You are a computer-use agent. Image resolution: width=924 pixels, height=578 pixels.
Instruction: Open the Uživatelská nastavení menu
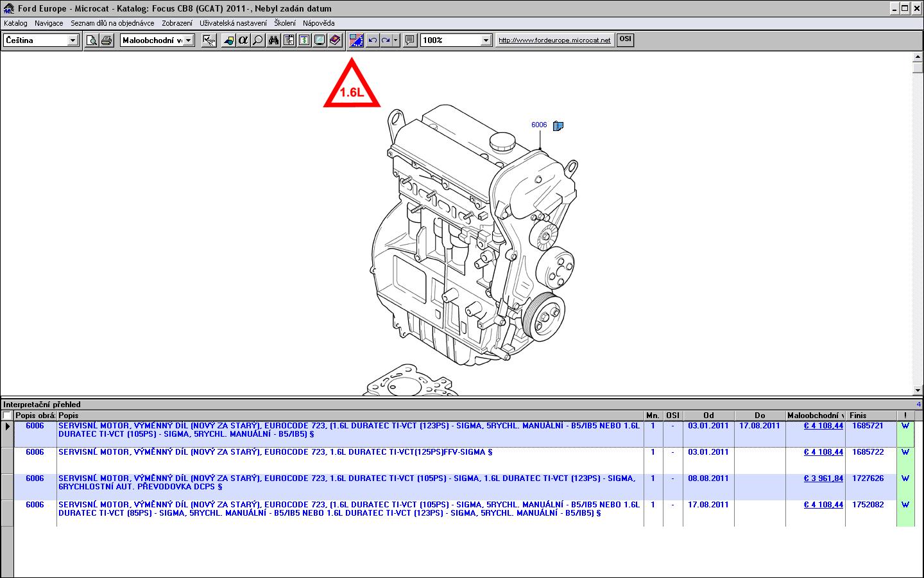pyautogui.click(x=233, y=23)
